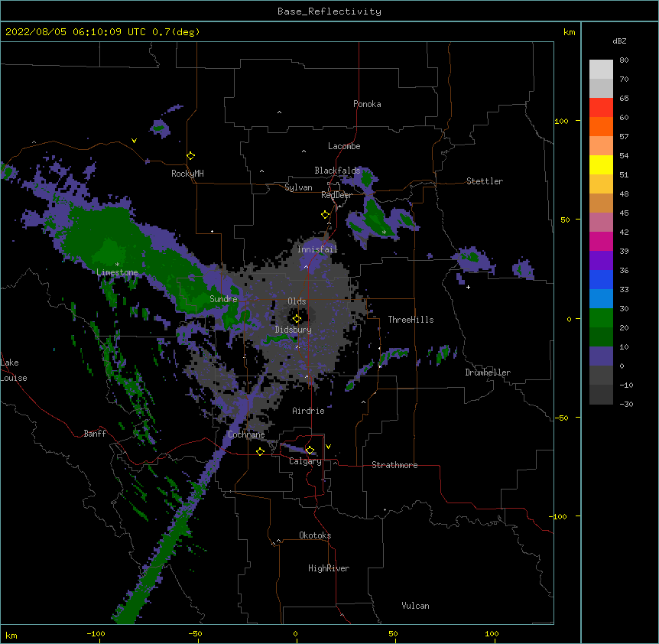This screenshot has width=659, height=644.
Task: Pick the darkest gray -30 to -10 dBZ swatch
Action: click(601, 395)
